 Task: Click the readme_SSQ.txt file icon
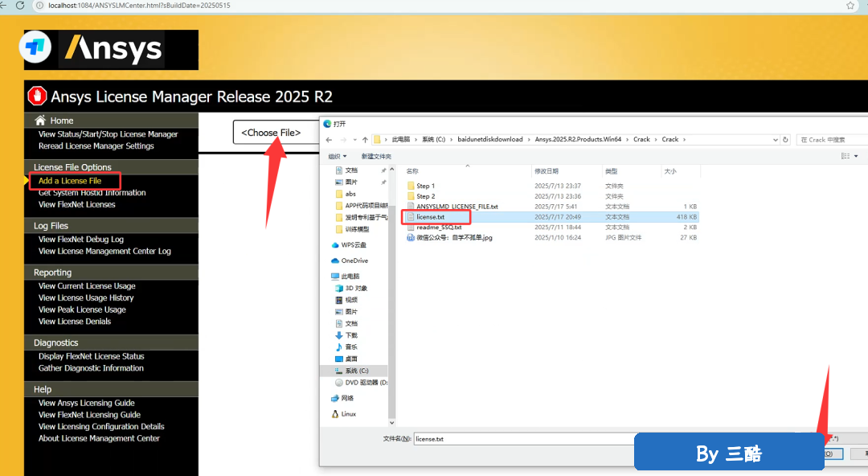(411, 228)
